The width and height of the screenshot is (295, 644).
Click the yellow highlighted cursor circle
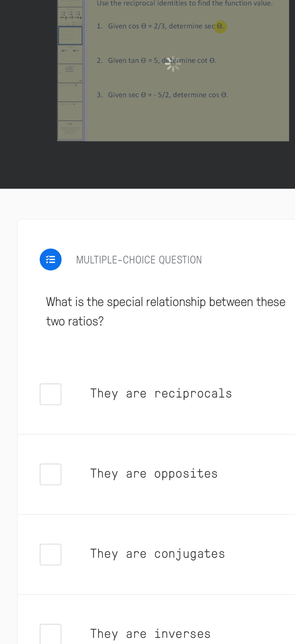[x=220, y=27]
